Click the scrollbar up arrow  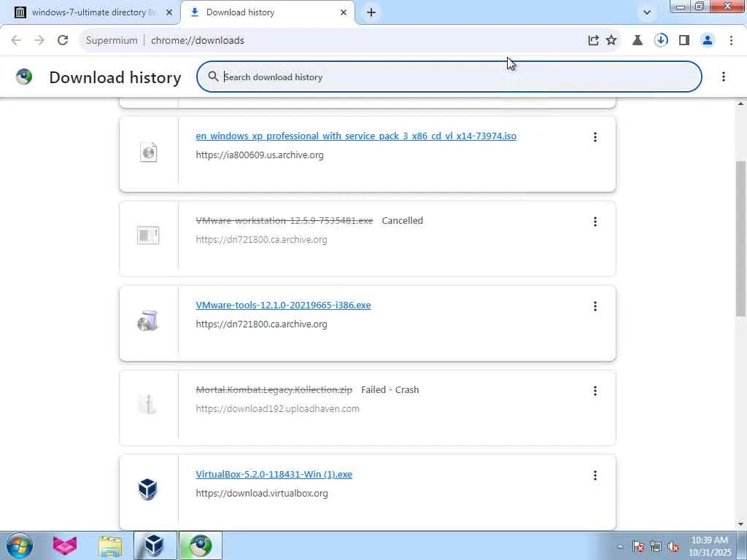point(740,103)
